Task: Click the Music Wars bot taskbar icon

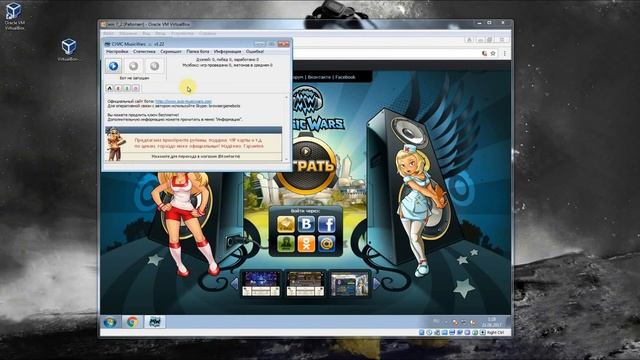Action: 155,322
